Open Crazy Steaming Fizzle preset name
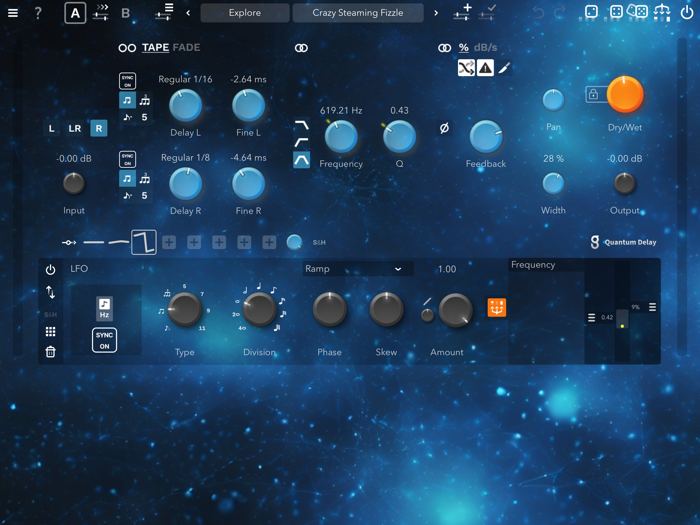The height and width of the screenshot is (525, 700). (x=358, y=13)
